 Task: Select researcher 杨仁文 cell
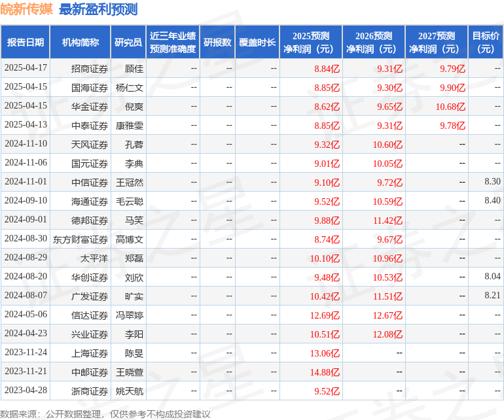(130, 88)
